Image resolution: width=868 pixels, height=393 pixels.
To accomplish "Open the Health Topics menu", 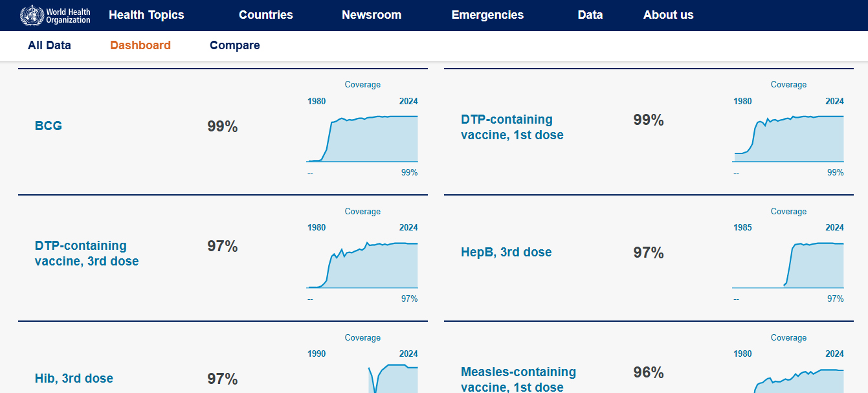I will 146,15.
